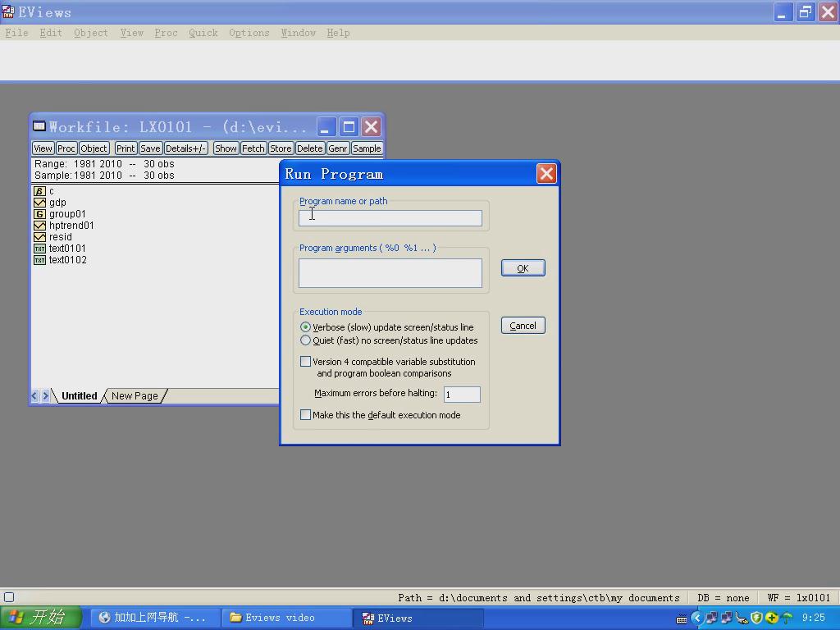Click the keyboard icon in system tray
Viewport: 840px width, 630px height.
pos(682,619)
